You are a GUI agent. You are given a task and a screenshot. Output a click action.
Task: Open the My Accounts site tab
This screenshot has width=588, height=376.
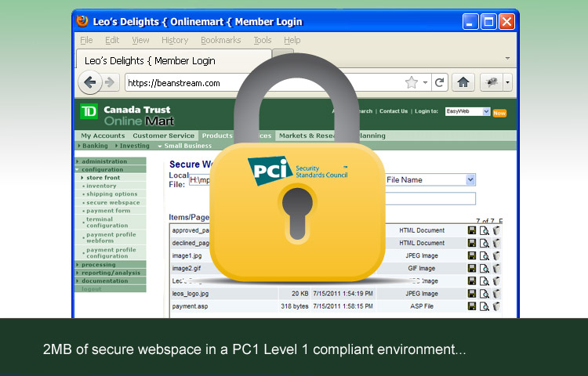click(103, 136)
